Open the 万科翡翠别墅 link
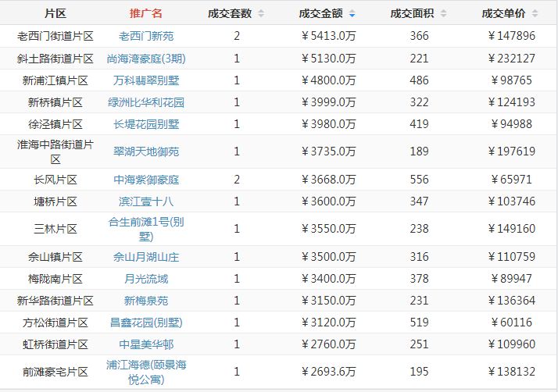The width and height of the screenshot is (558, 392). point(146,80)
